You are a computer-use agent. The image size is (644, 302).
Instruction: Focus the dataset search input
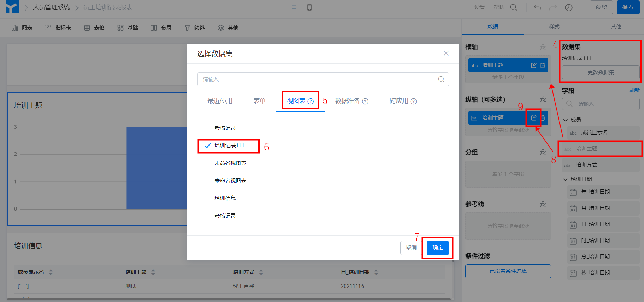coord(323,79)
